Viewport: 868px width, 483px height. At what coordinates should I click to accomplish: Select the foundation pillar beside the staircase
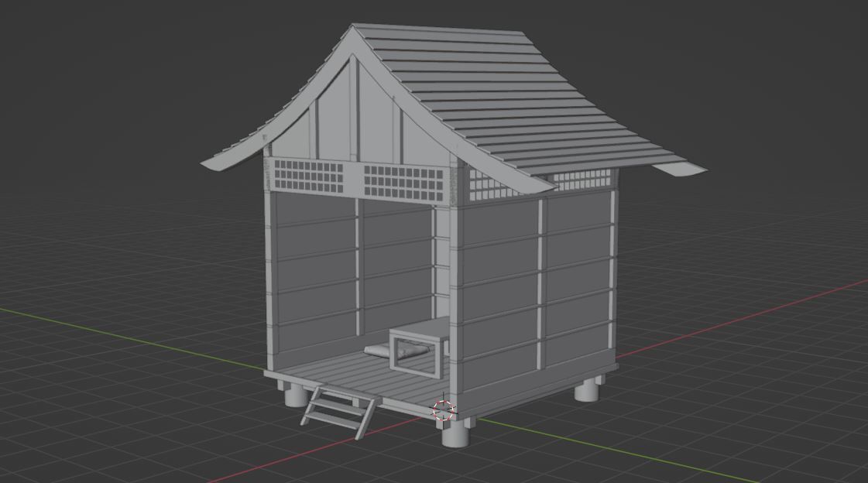click(x=296, y=394)
